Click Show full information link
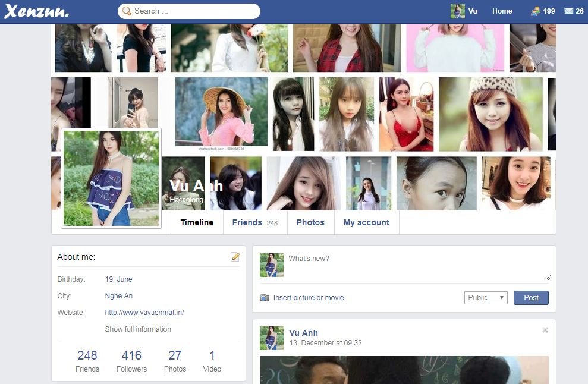This screenshot has height=384, width=588. click(x=138, y=329)
